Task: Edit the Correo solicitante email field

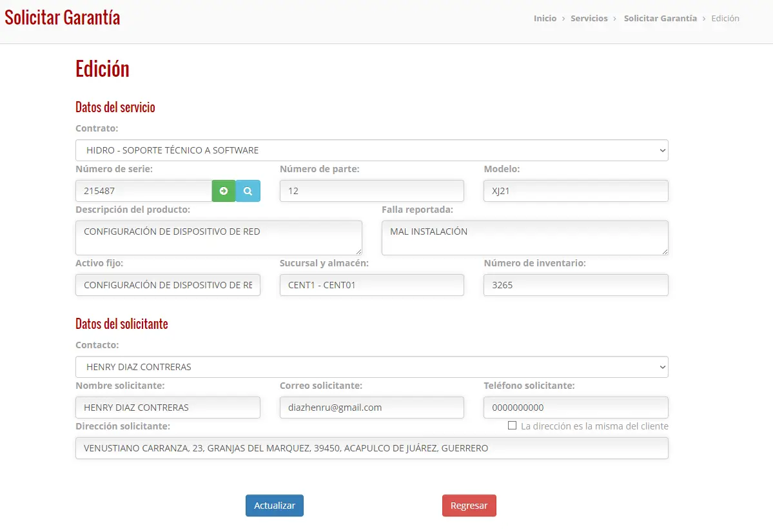Action: point(372,408)
